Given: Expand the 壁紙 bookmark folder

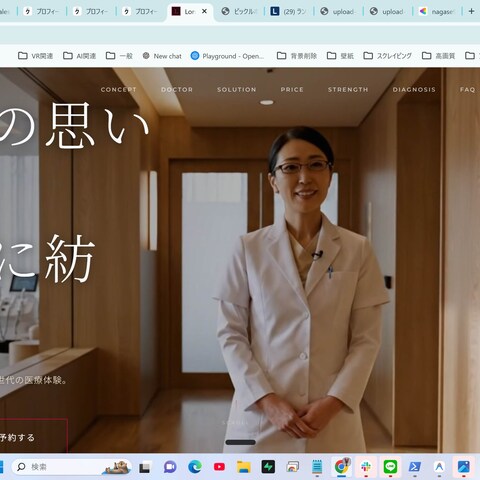Looking at the screenshot, I should (340, 56).
